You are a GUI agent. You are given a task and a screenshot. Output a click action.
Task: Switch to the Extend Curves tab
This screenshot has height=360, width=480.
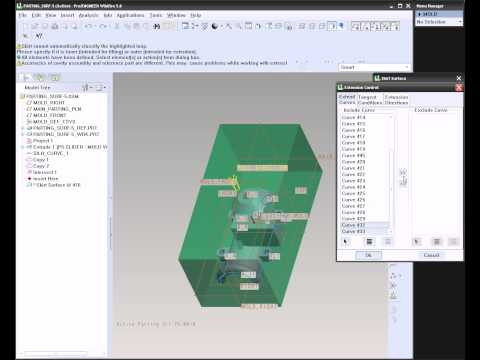pyautogui.click(x=347, y=99)
